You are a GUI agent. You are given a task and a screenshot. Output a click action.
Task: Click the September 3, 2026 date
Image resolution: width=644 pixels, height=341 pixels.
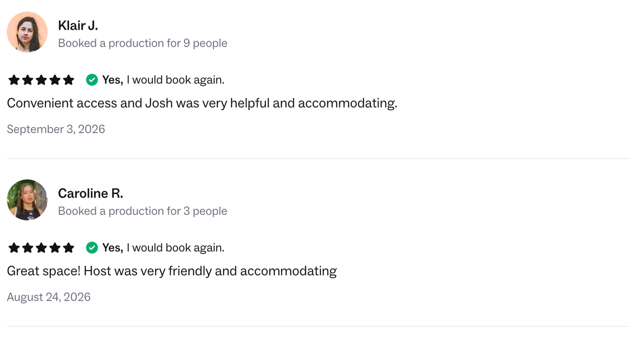click(56, 129)
